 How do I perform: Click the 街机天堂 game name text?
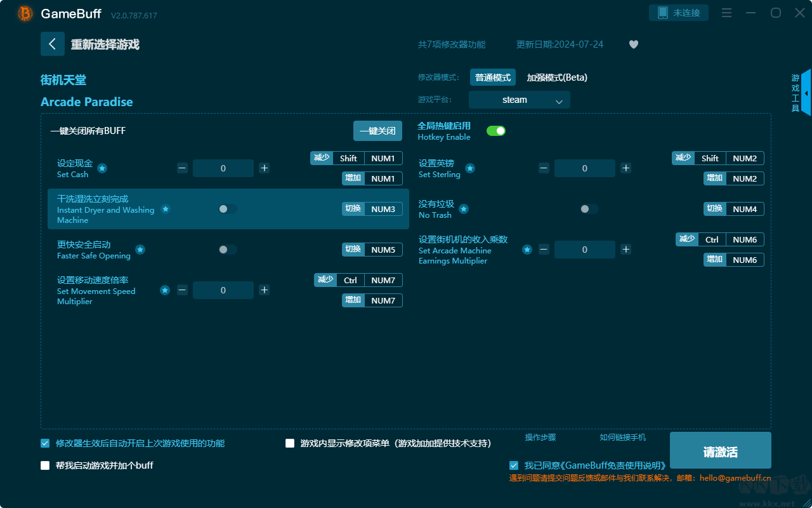pyautogui.click(x=63, y=80)
